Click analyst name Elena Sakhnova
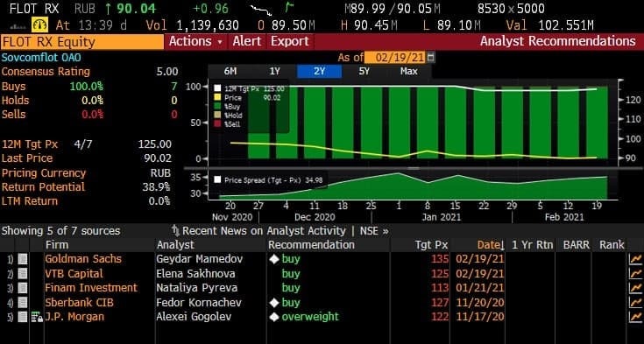 click(196, 273)
